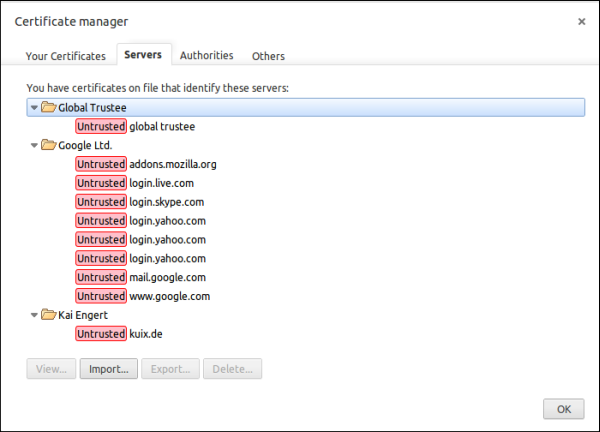
Task: Select the login.live.com certificate entry
Action: pos(161,183)
